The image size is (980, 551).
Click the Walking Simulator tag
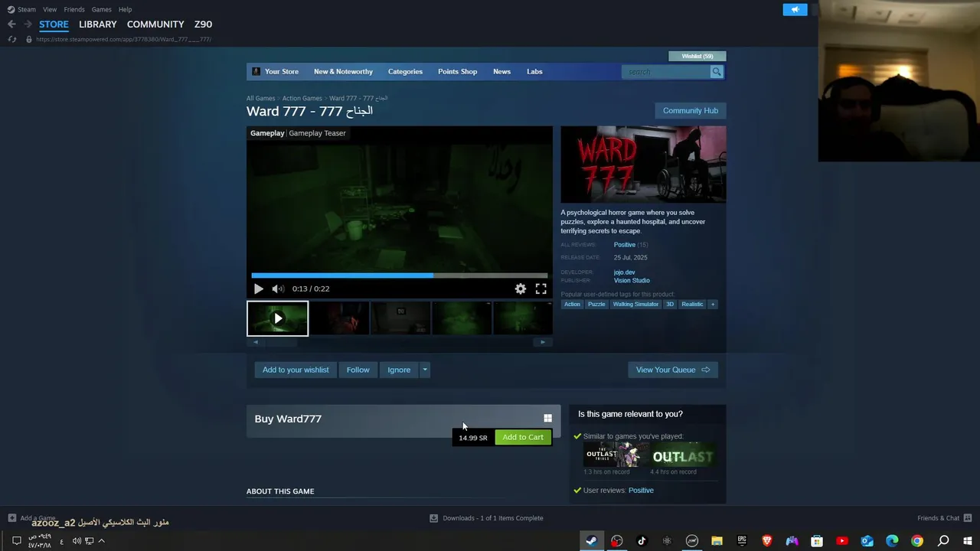tap(635, 305)
